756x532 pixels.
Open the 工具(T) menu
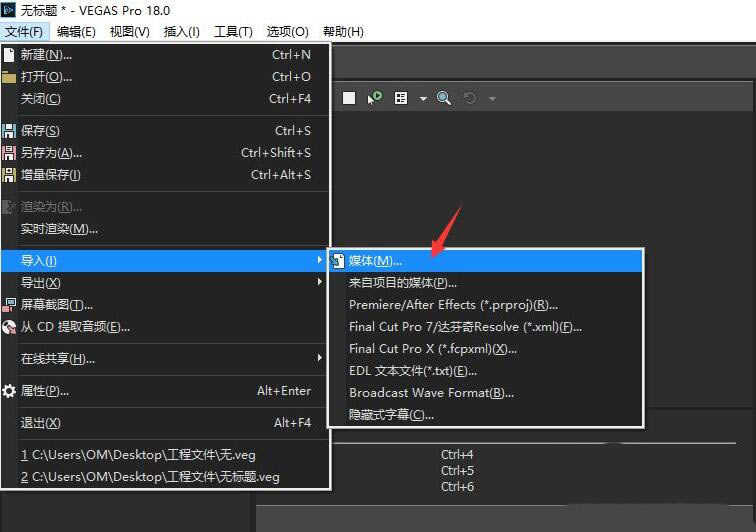pos(233,32)
